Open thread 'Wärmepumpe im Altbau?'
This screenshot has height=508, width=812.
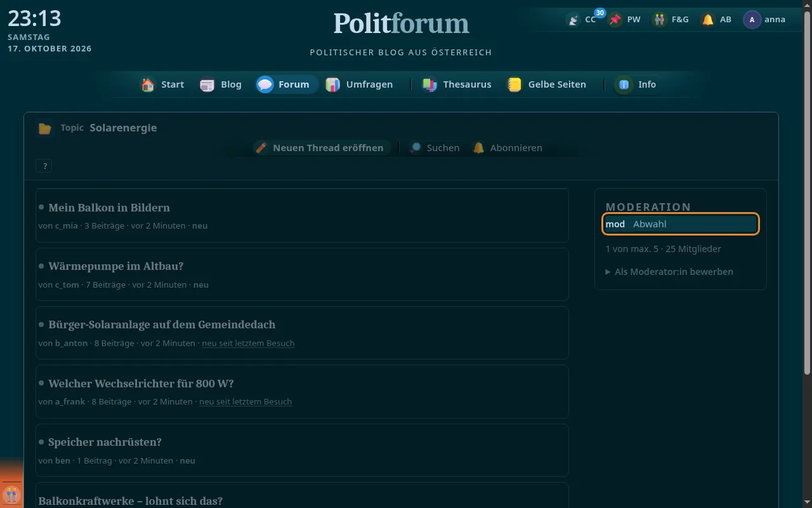coord(116,266)
